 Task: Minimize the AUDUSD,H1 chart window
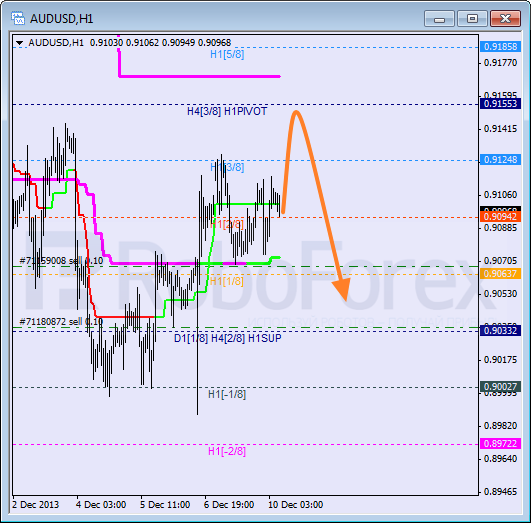[439, 18]
